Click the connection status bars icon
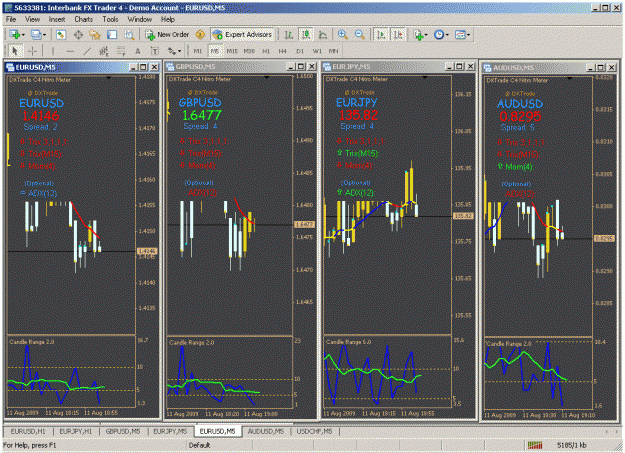The width and height of the screenshot is (625, 453). click(x=535, y=445)
